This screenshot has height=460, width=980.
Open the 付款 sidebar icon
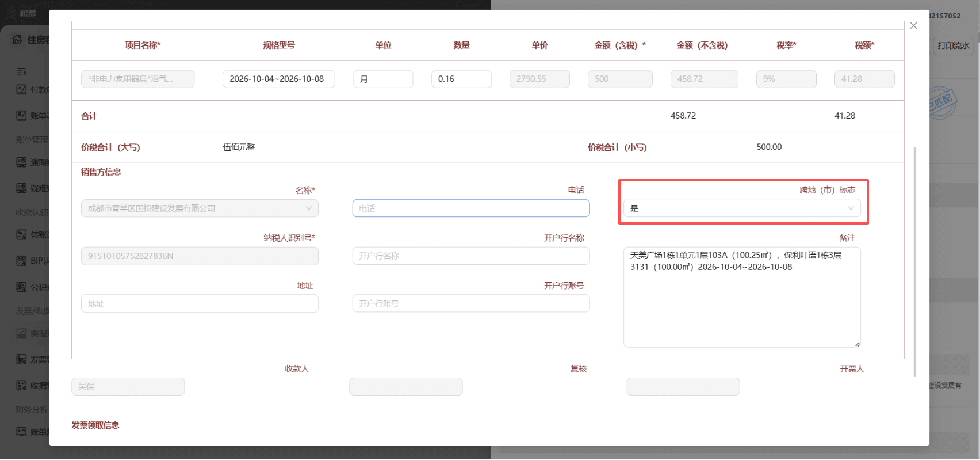point(21,89)
